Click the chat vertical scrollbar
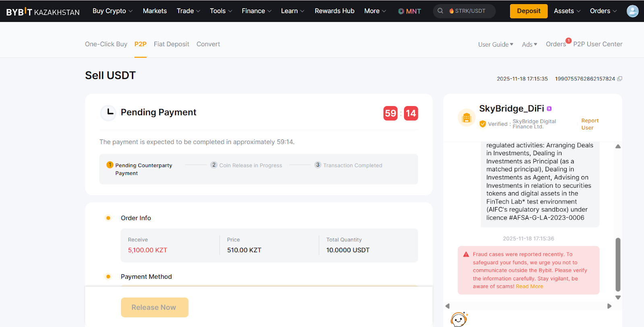 (x=618, y=264)
